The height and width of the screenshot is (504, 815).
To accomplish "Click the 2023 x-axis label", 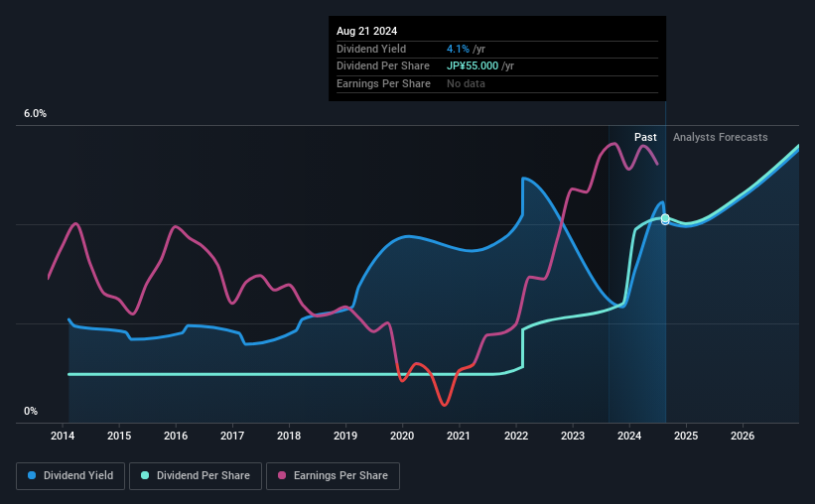I will pos(573,436).
